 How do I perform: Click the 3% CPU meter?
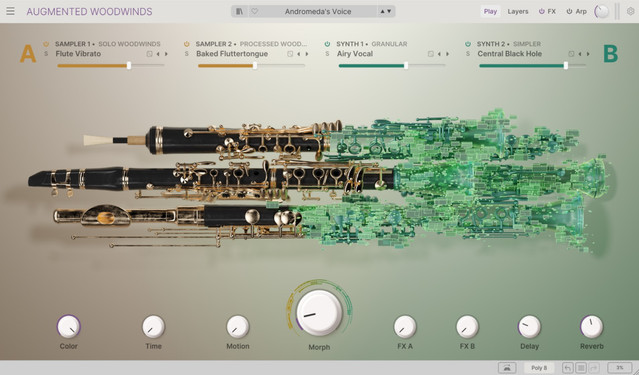(620, 368)
